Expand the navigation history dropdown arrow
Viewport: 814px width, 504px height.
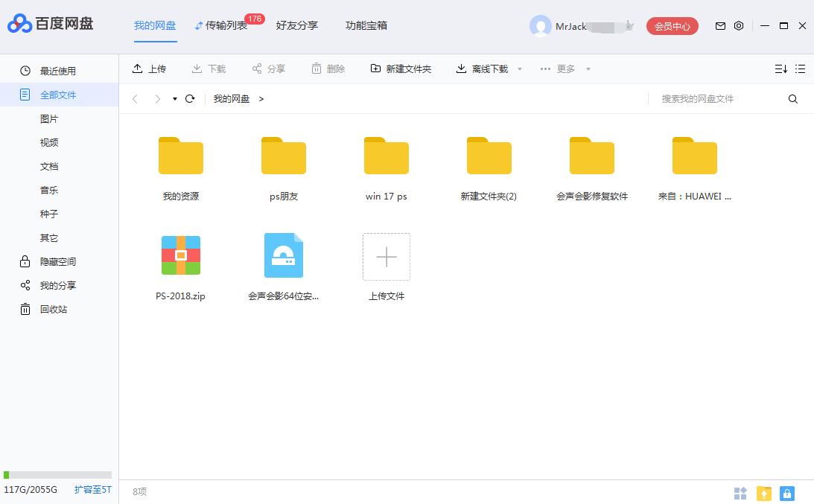[x=174, y=98]
